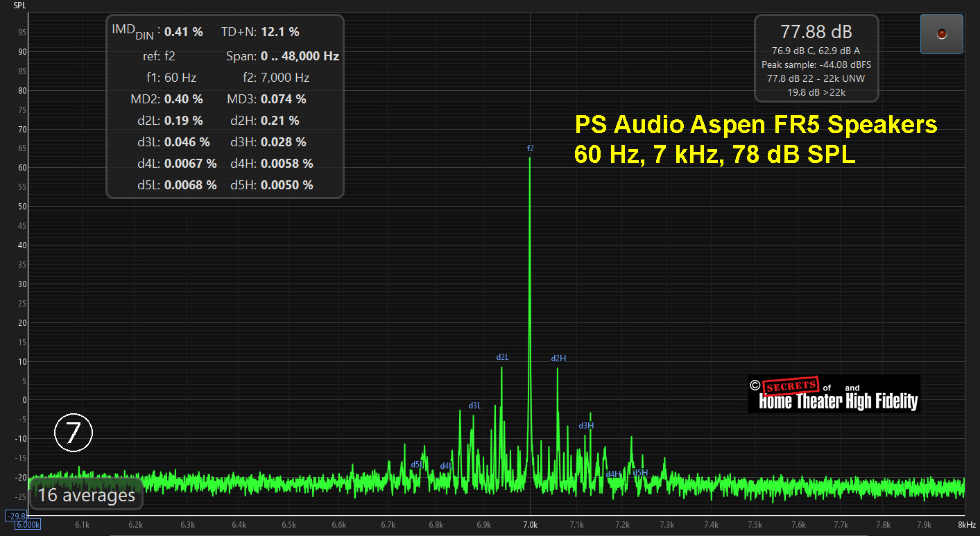Click the 77.88 dB SPL reading
Screen dimensions: 980x536
pyautogui.click(x=816, y=32)
